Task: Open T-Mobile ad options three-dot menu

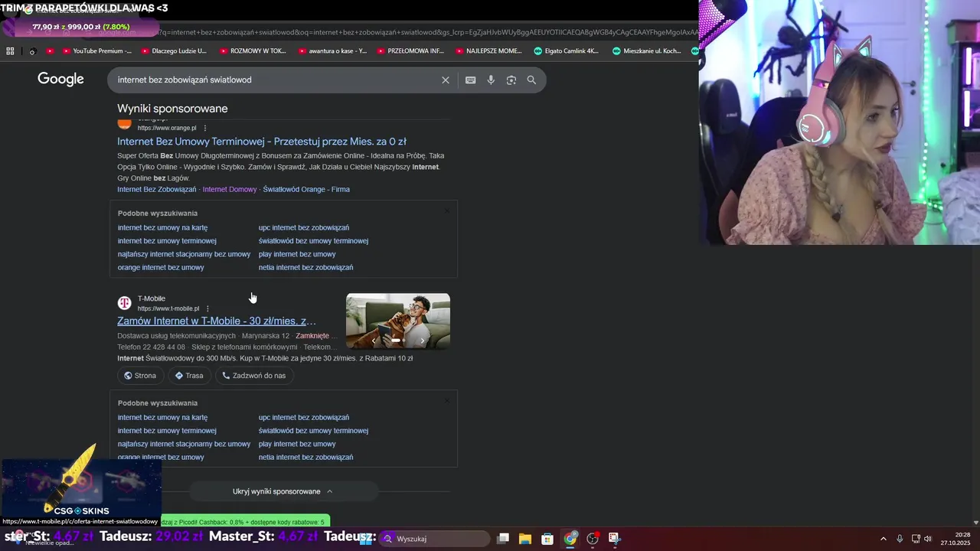Action: pyautogui.click(x=207, y=308)
